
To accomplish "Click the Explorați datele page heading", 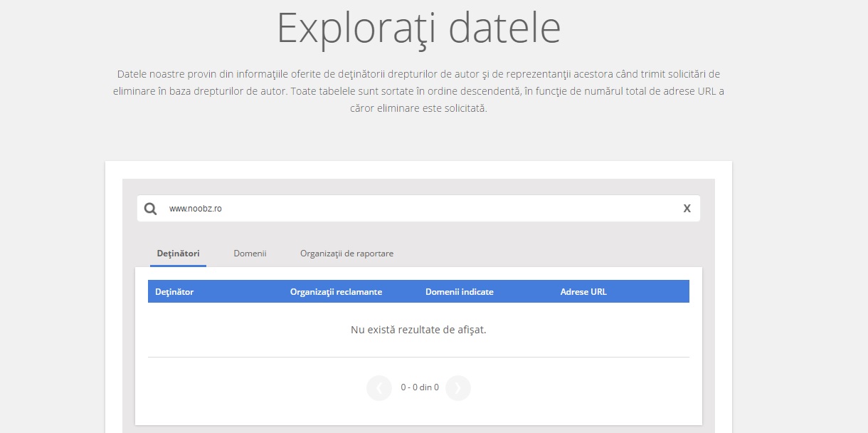I will (x=418, y=27).
